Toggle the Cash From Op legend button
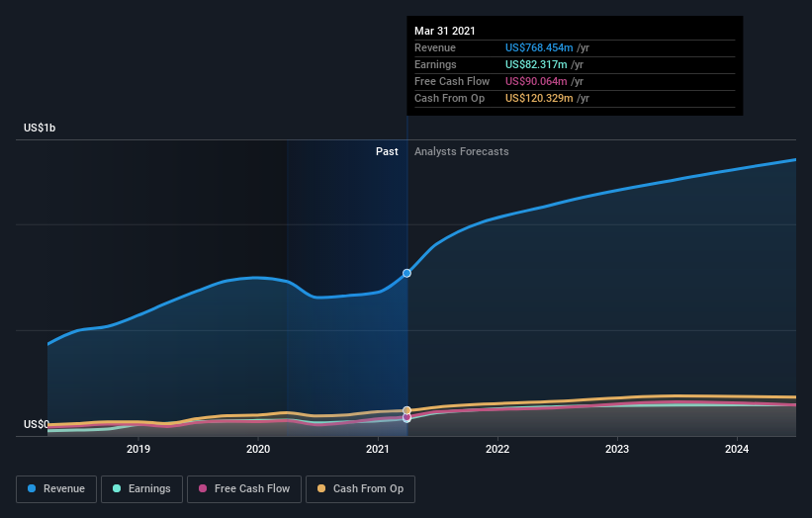Viewport: 812px width, 518px height. 360,489
